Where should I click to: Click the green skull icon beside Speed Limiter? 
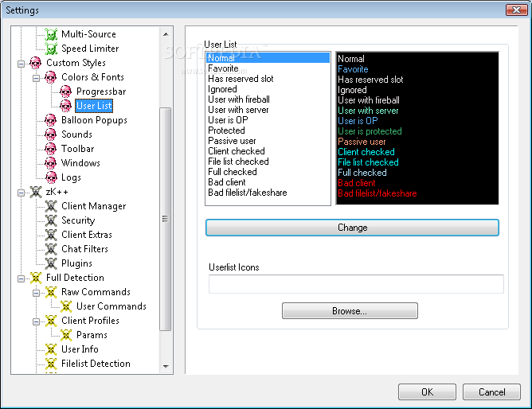[x=51, y=49]
